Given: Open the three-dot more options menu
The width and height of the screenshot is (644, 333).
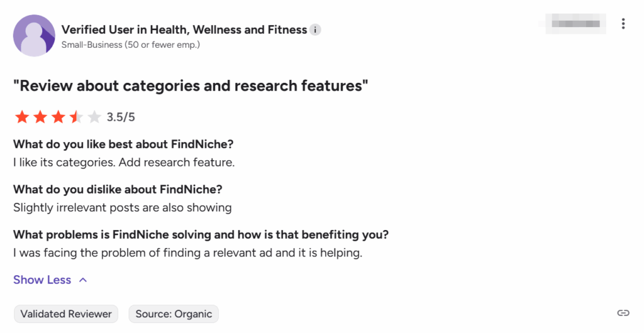Looking at the screenshot, I should coord(623,24).
